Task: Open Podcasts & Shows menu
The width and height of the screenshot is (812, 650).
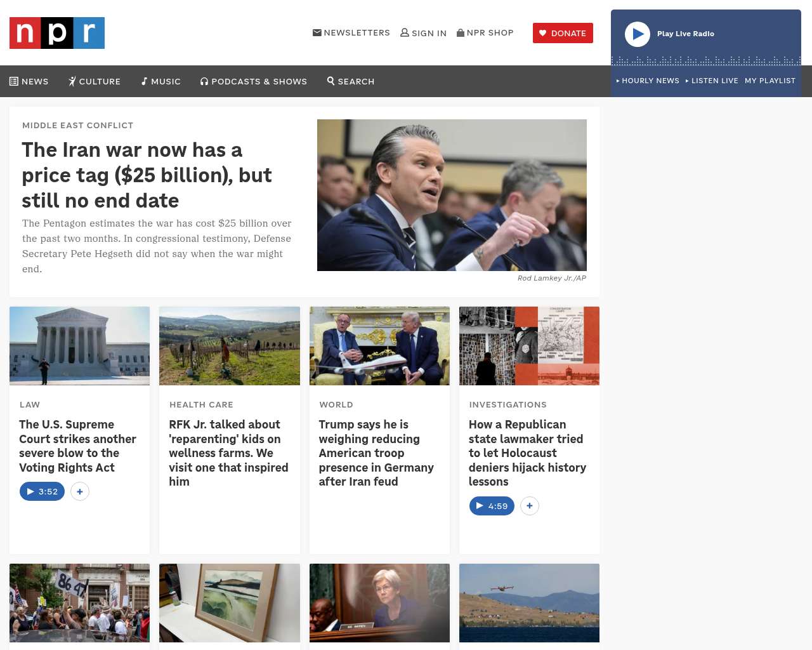Action: 254,81
